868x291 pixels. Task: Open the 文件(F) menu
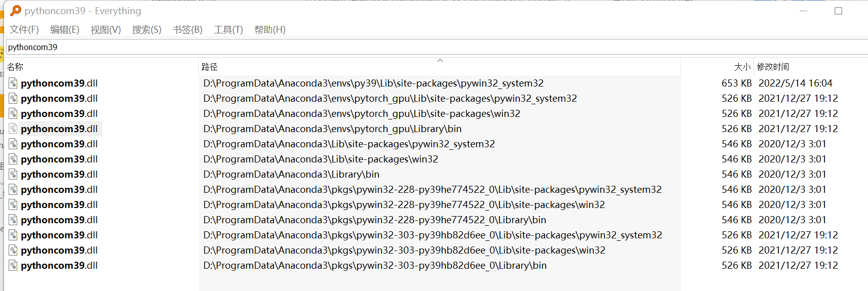(24, 30)
